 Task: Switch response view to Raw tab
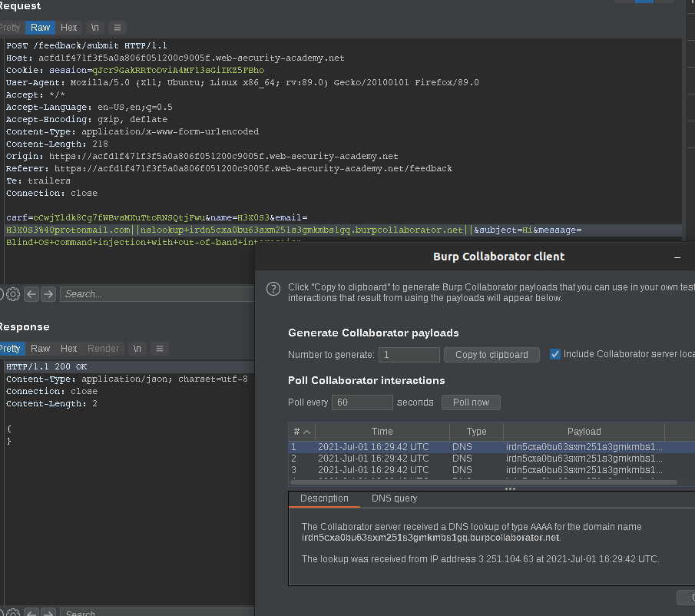pyautogui.click(x=41, y=349)
